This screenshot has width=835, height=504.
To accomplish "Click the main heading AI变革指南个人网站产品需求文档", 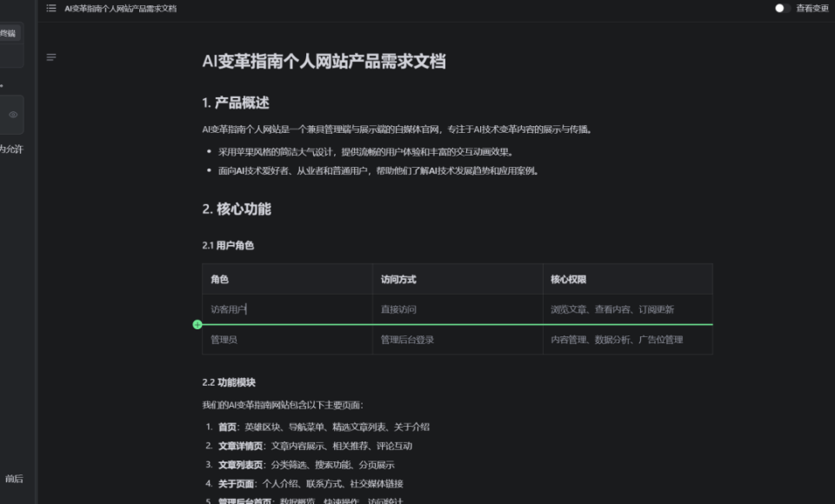I will click(x=324, y=61).
